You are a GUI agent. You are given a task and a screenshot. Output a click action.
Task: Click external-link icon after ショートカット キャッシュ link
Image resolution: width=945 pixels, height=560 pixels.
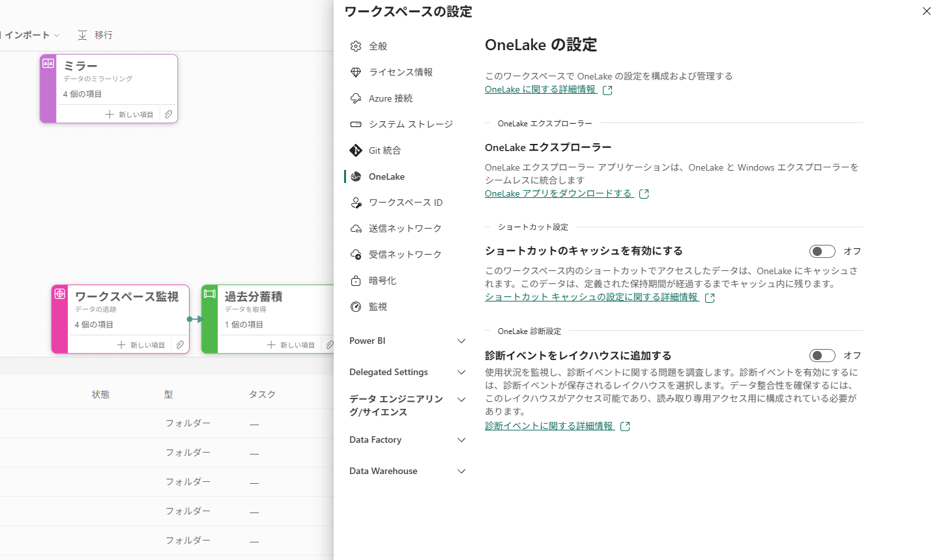pyautogui.click(x=710, y=298)
